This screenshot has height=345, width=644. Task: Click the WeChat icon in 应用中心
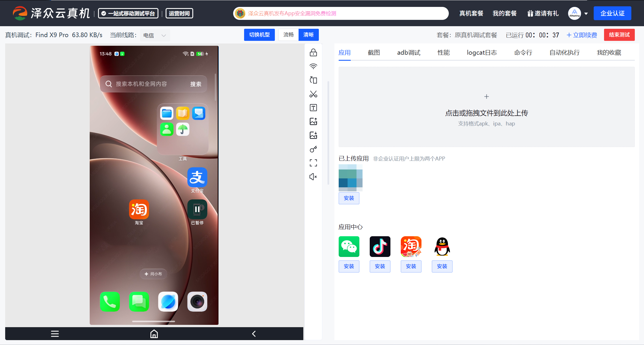pos(349,247)
